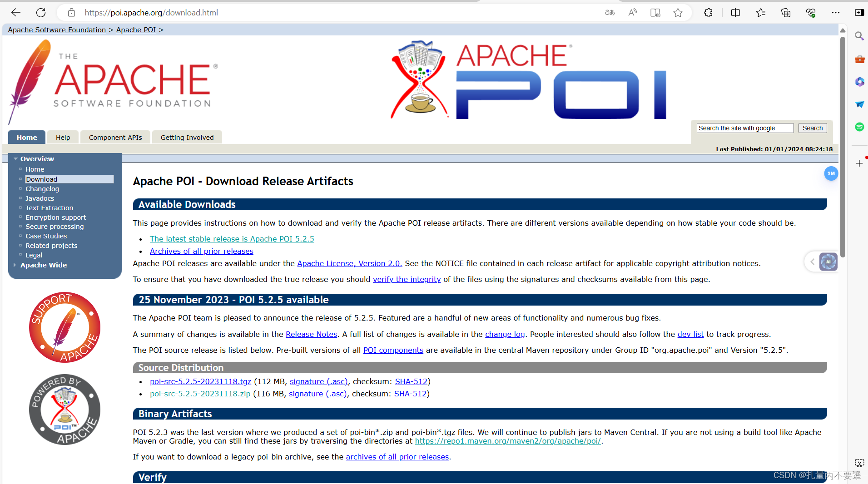Image resolution: width=868 pixels, height=484 pixels.
Task: View site information lock icon
Action: pyautogui.click(x=71, y=13)
